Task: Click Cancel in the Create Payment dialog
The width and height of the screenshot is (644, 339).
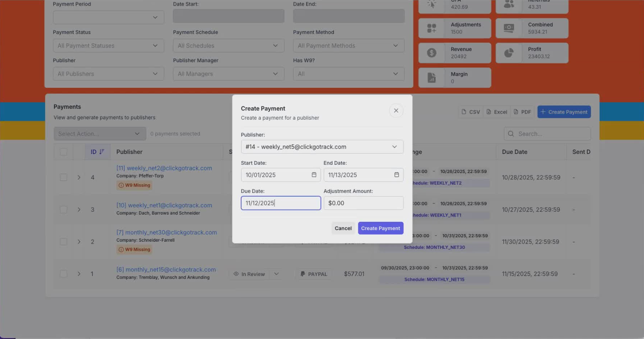Action: click(x=343, y=228)
